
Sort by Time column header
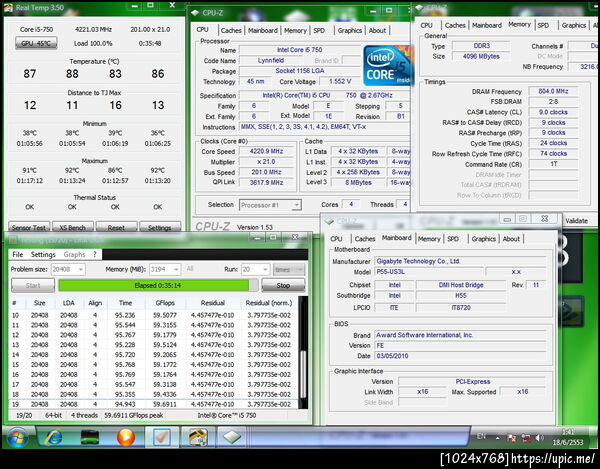(125, 303)
